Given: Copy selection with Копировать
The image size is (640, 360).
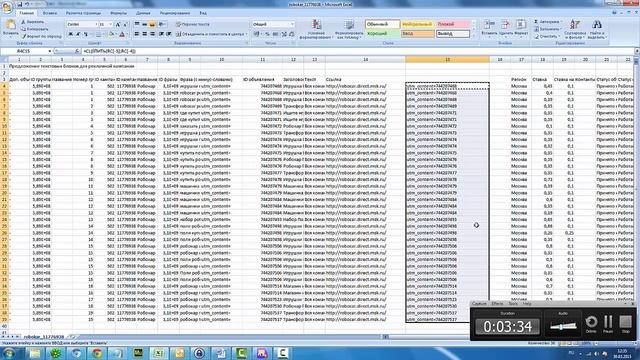Looking at the screenshot, I should (34, 29).
